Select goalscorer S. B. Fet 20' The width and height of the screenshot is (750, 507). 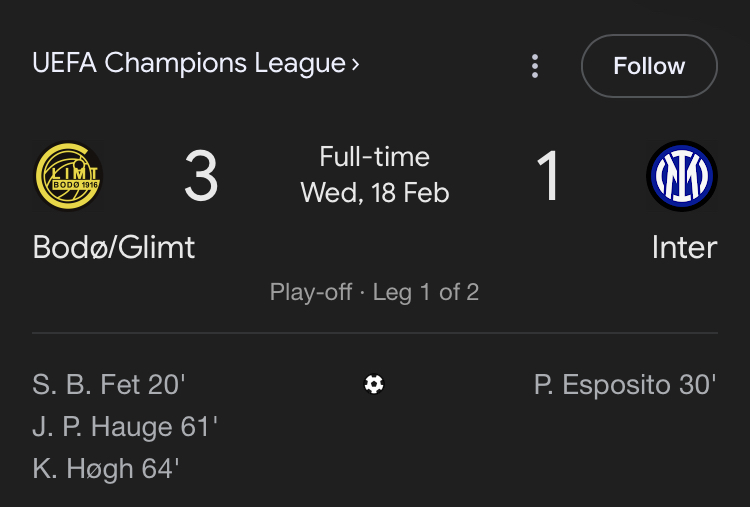pyautogui.click(x=109, y=385)
